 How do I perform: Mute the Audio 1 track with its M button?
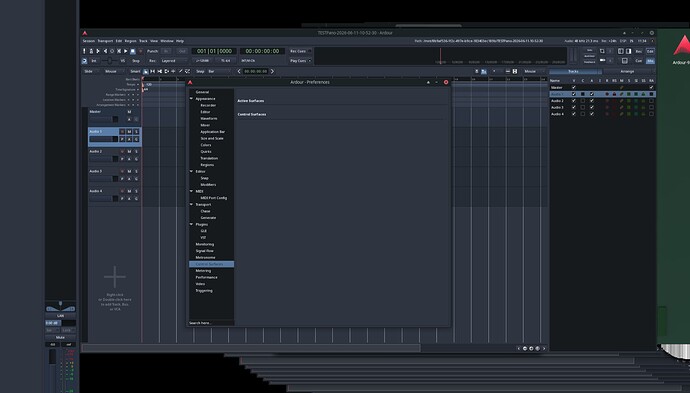pyautogui.click(x=129, y=132)
